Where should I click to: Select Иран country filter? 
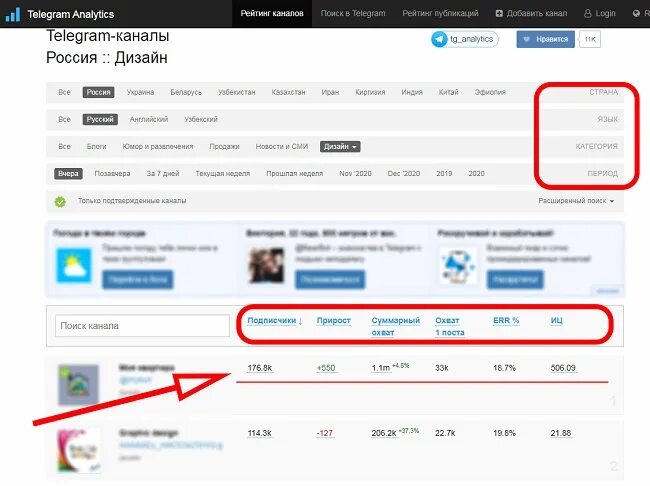tap(330, 92)
